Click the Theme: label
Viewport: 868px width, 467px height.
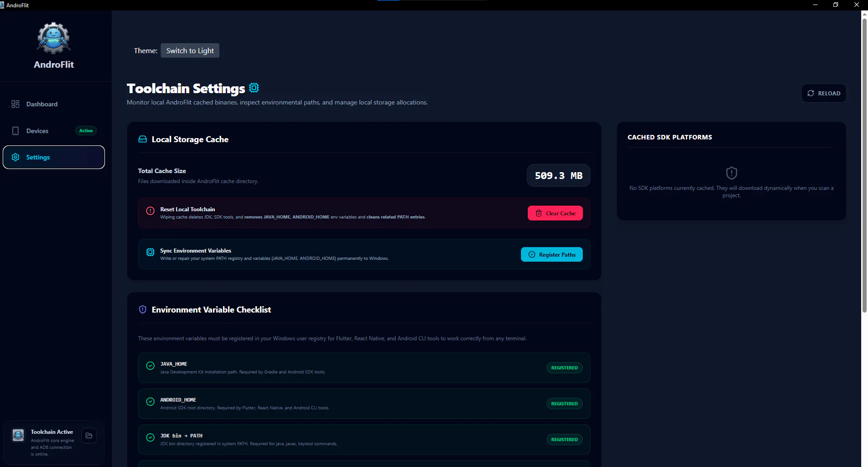click(x=145, y=50)
